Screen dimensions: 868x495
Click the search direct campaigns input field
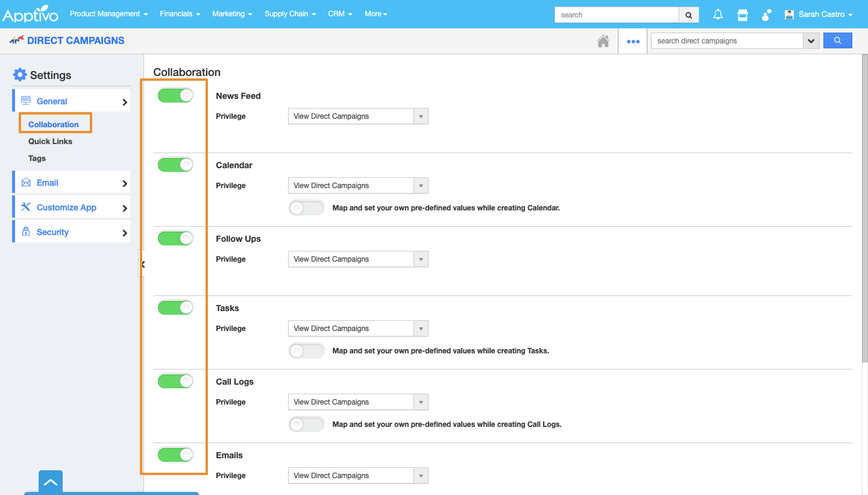[x=726, y=41]
